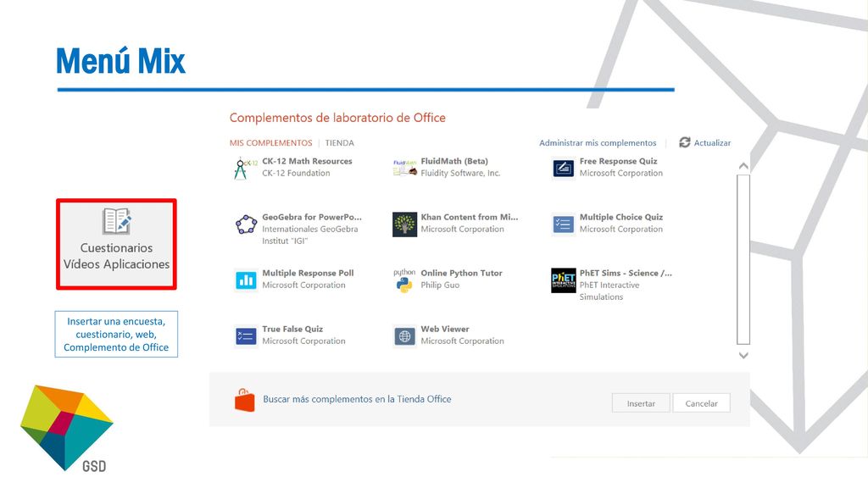Click the FluidMath (Beta) icon
The width and height of the screenshot is (868, 488).
click(404, 168)
